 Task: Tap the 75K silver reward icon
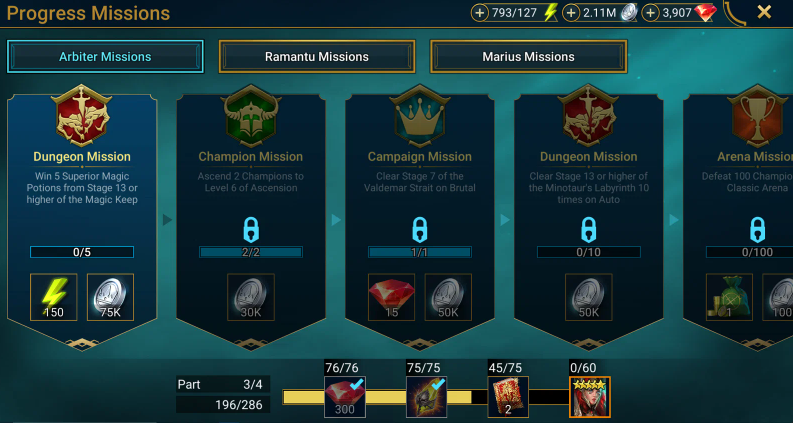[x=111, y=298]
